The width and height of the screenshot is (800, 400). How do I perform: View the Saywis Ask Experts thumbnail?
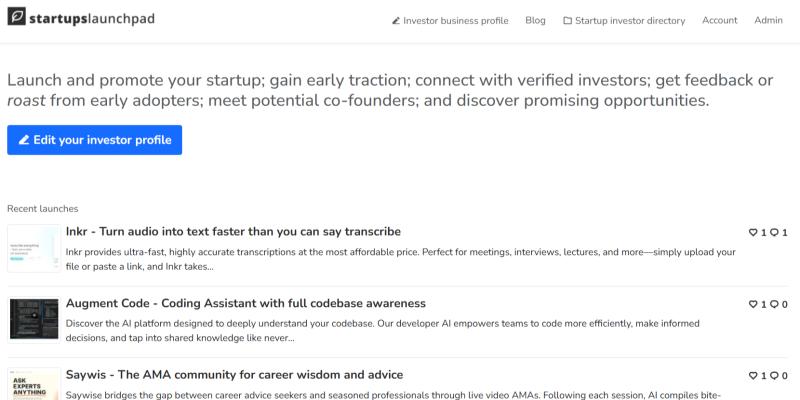(x=34, y=384)
